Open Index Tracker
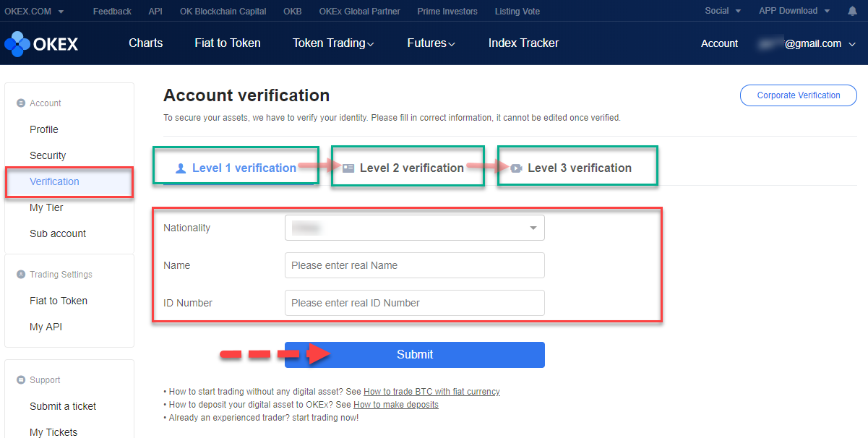 point(523,43)
